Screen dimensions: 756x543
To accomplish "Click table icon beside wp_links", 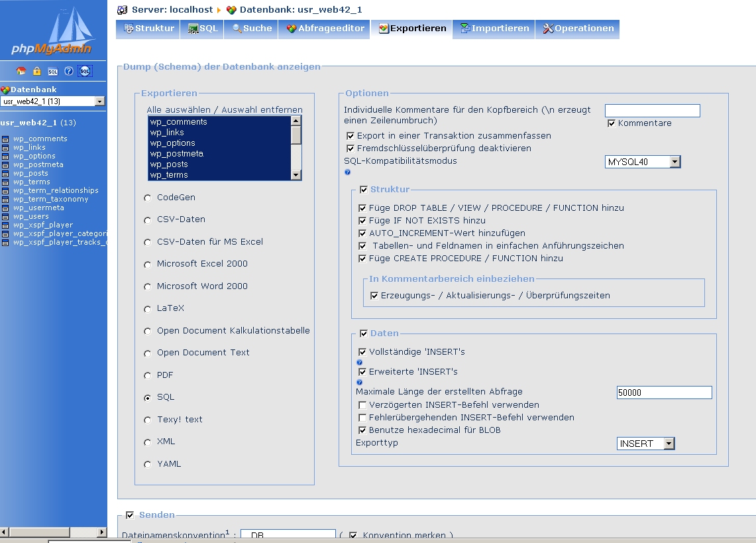I will (5, 148).
